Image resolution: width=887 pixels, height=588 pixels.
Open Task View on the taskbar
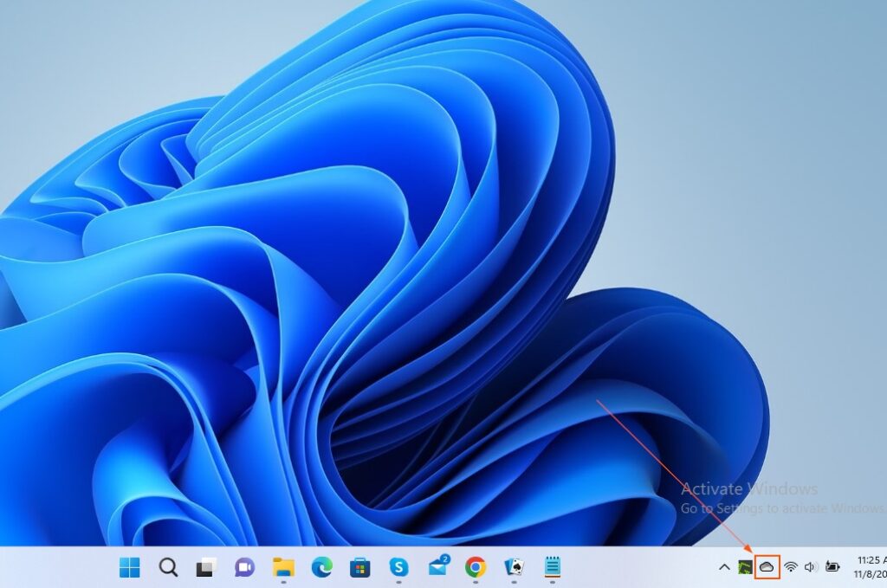point(206,567)
